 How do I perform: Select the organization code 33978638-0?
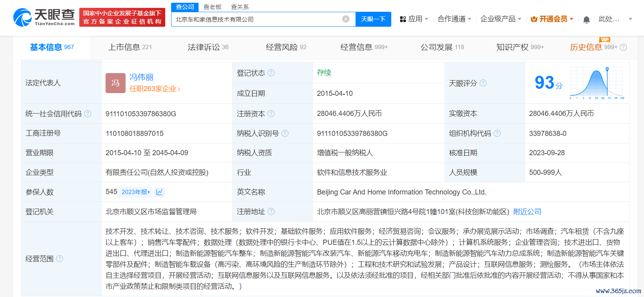[x=547, y=133]
